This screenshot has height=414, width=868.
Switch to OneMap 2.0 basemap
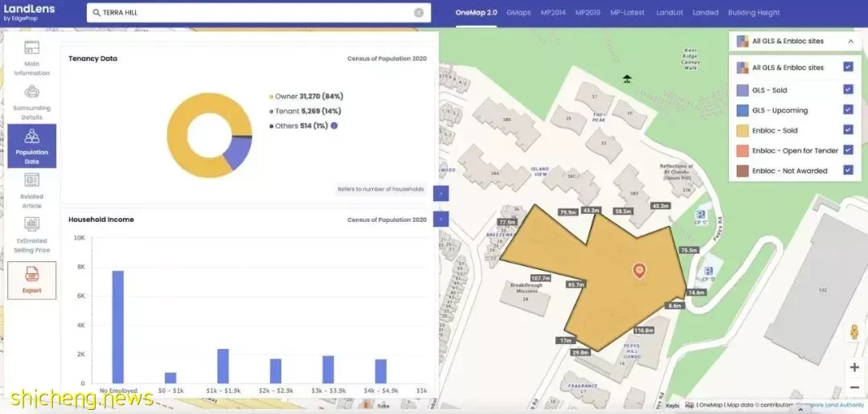pos(476,13)
